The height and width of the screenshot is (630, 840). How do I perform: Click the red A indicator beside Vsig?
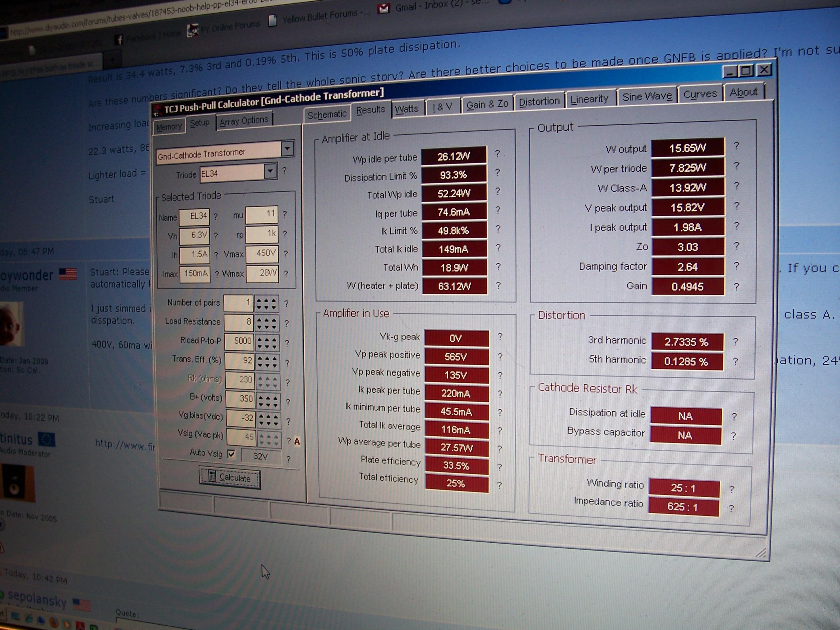click(x=297, y=441)
